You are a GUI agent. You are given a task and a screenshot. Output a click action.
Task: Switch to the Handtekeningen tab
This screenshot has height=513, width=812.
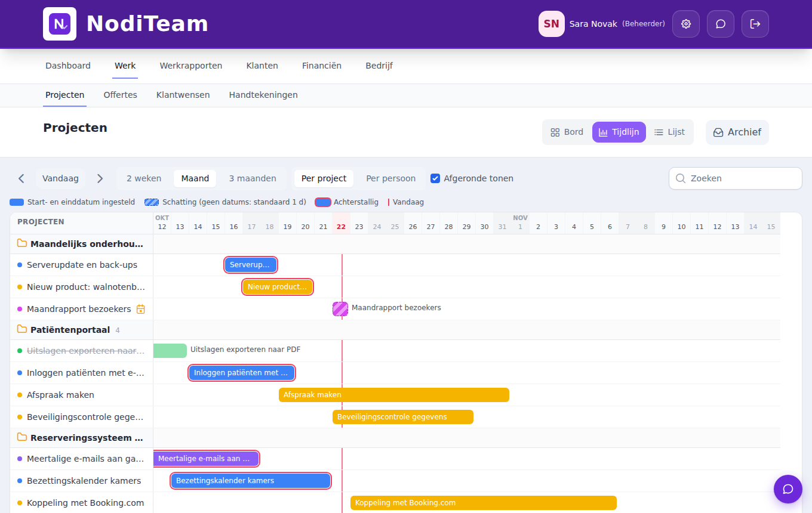tap(263, 95)
